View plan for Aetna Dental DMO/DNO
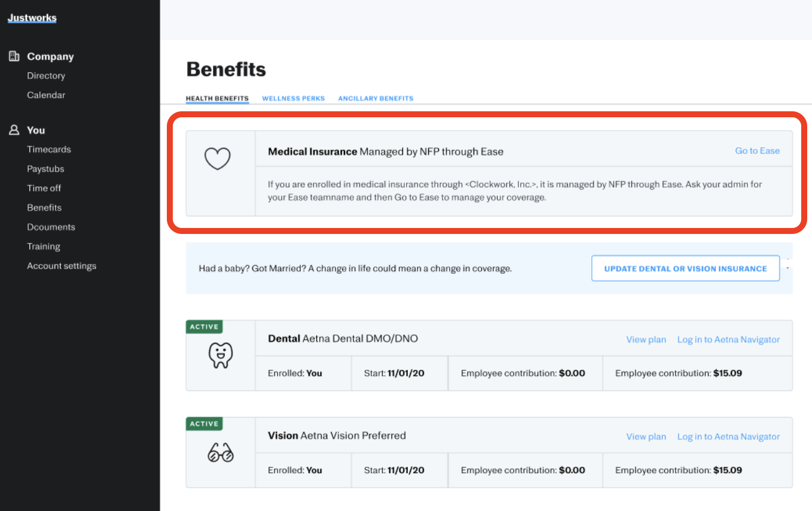Viewport: 812px width, 511px height. pos(646,339)
